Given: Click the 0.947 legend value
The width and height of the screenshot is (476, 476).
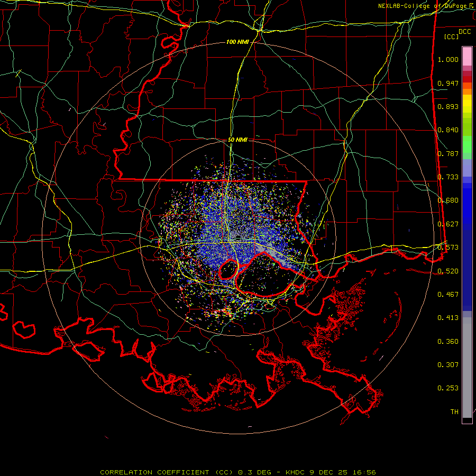Looking at the screenshot, I should pyautogui.click(x=448, y=83).
